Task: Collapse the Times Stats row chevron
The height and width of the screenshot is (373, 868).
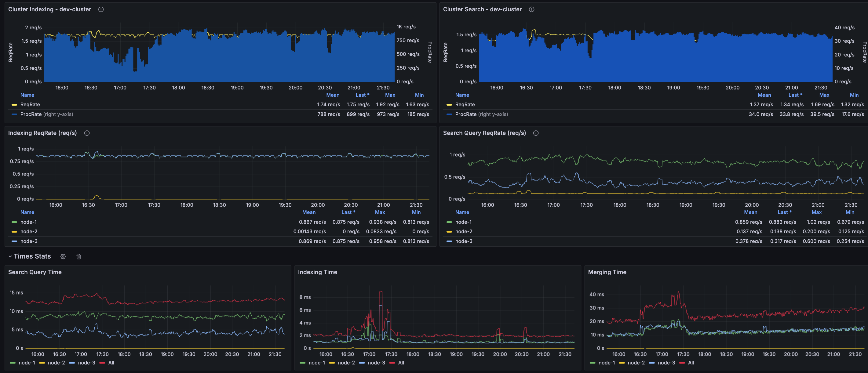Action: pos(10,256)
